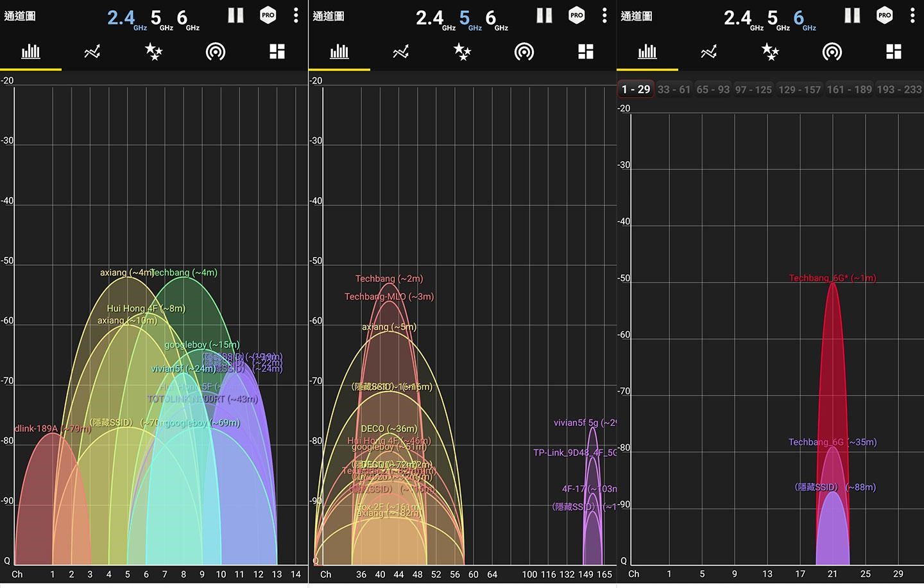
Task: Switch to 6 GHz band in the middle panel
Action: 493,18
